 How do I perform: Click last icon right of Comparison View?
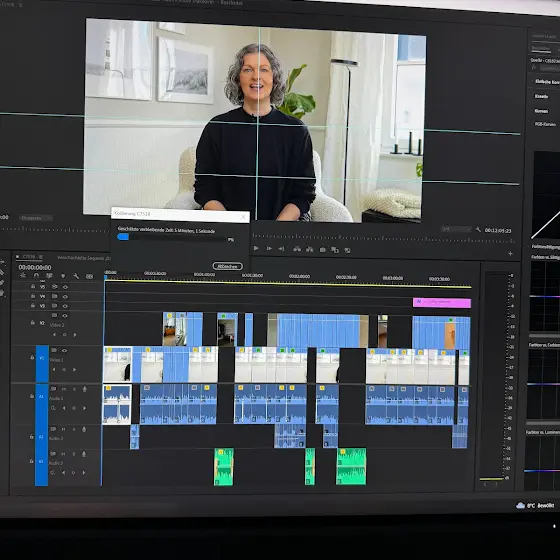click(x=348, y=250)
